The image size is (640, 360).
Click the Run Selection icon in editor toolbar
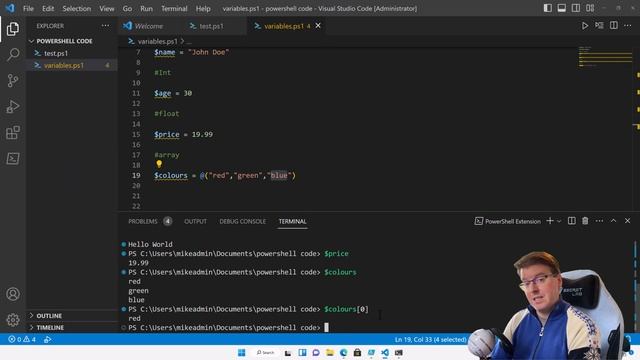[x=599, y=26]
